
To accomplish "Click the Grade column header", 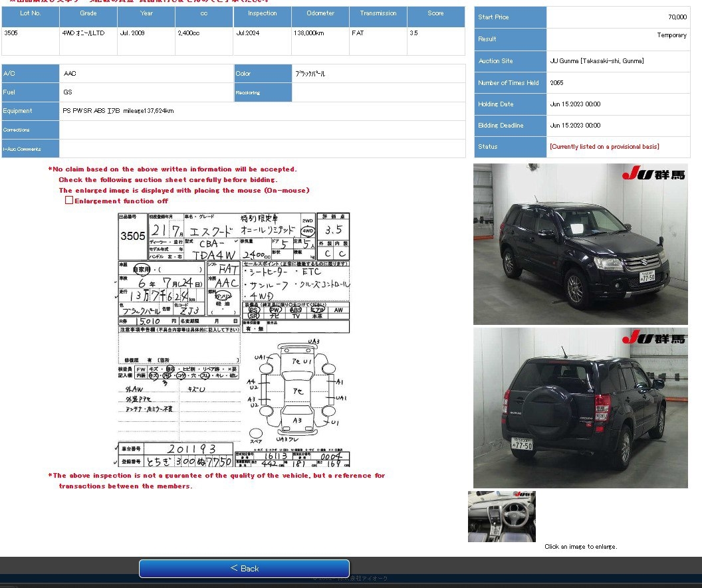I will [x=88, y=13].
